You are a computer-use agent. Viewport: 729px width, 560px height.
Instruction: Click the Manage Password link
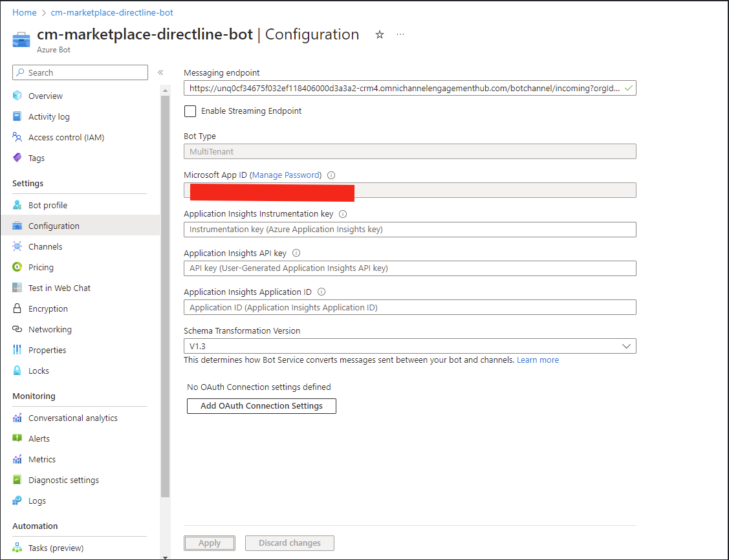[285, 175]
